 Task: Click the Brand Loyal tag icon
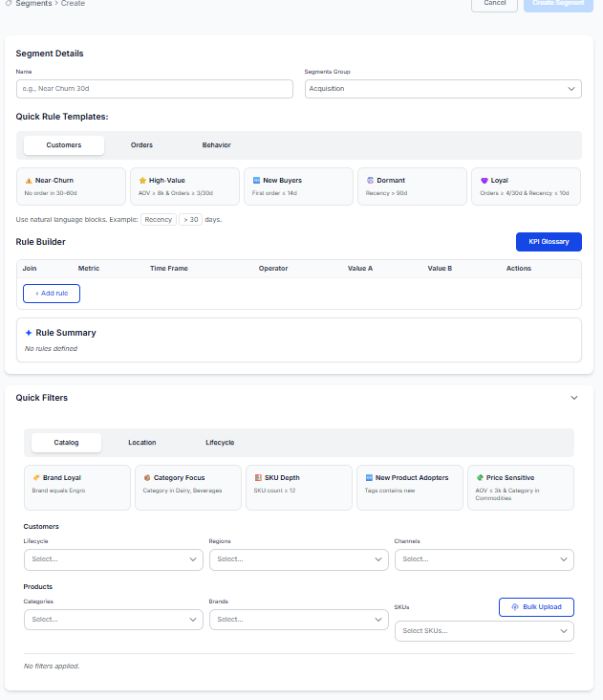click(35, 477)
